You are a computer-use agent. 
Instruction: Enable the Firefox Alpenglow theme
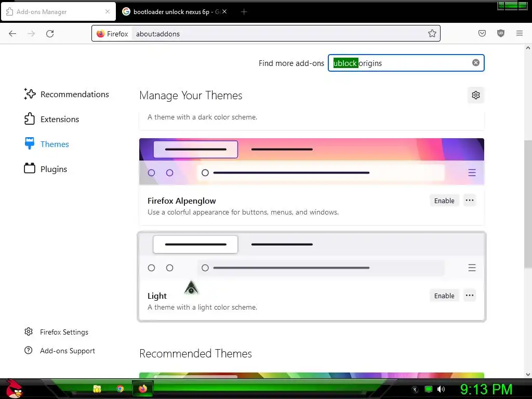tap(444, 201)
